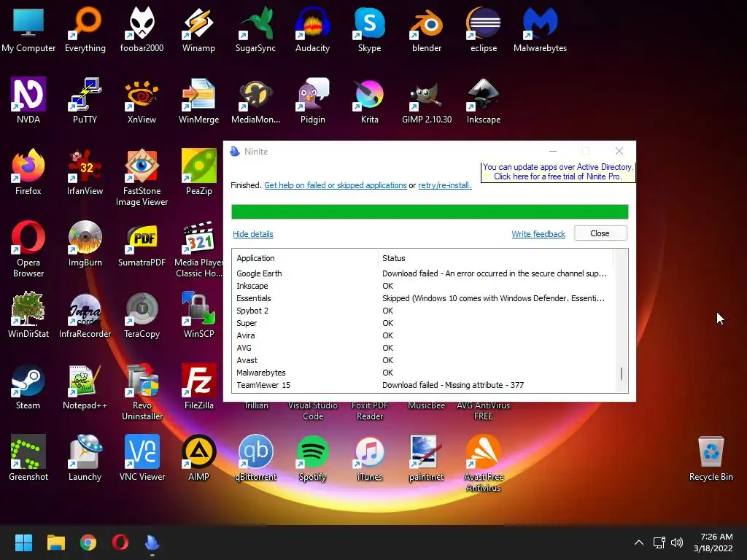The width and height of the screenshot is (747, 560).
Task: Click the Opera taskbar icon
Action: 120,542
